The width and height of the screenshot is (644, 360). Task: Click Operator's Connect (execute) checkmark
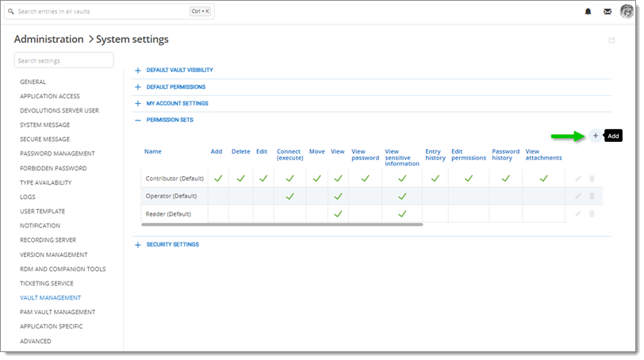(x=290, y=196)
